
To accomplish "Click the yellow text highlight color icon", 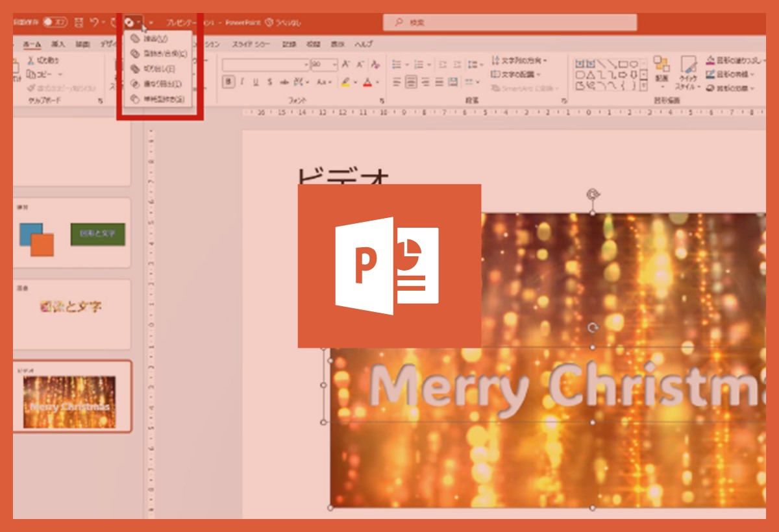I will [x=346, y=82].
